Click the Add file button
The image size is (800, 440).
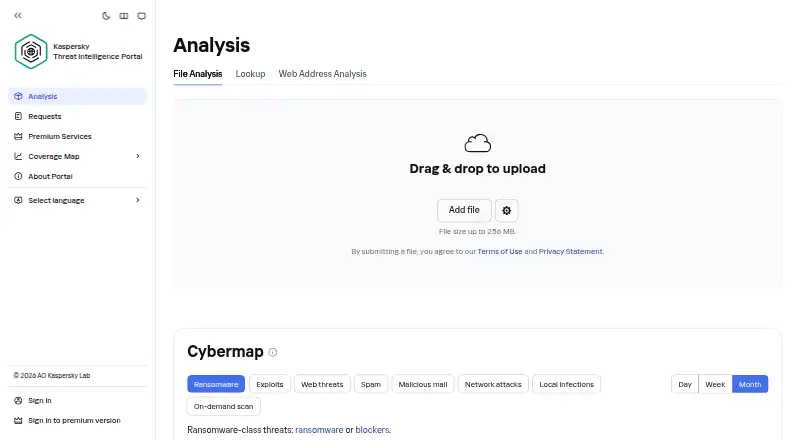tap(464, 210)
